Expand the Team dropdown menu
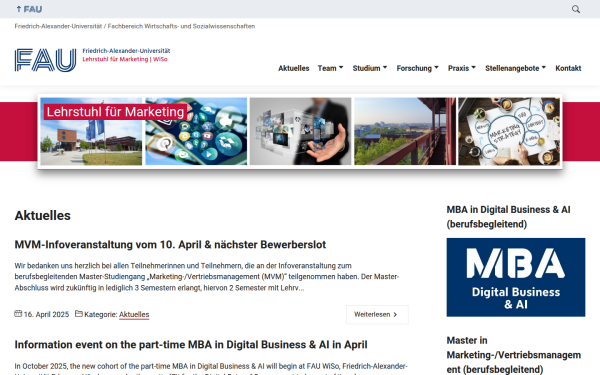600x375 pixels. (x=330, y=68)
